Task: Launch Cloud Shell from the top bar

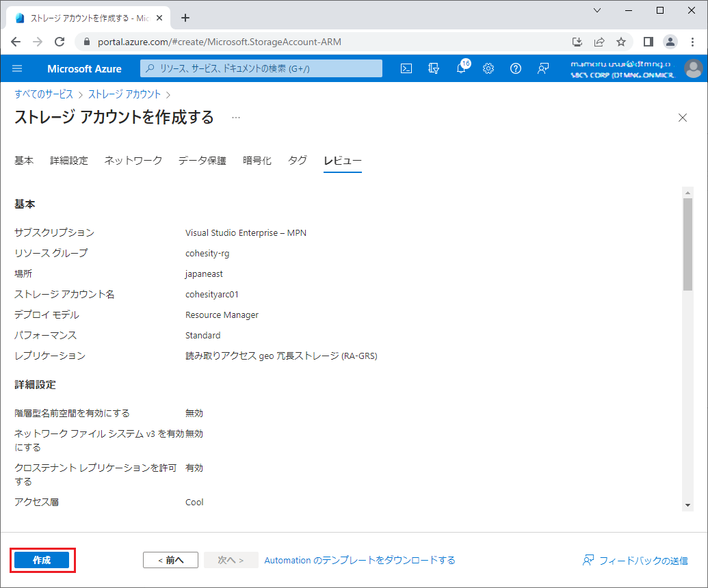Action: 406,68
